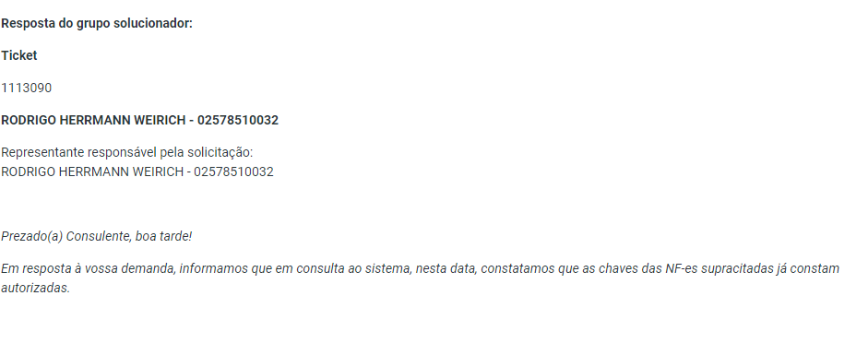Screen dimensions: 868x343
Task: Click the bold "Ticket" label
Action: [x=19, y=56]
